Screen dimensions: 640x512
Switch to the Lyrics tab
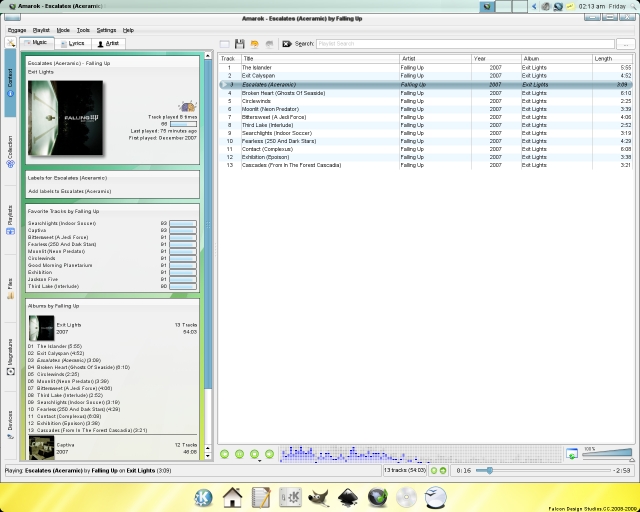pyautogui.click(x=73, y=43)
